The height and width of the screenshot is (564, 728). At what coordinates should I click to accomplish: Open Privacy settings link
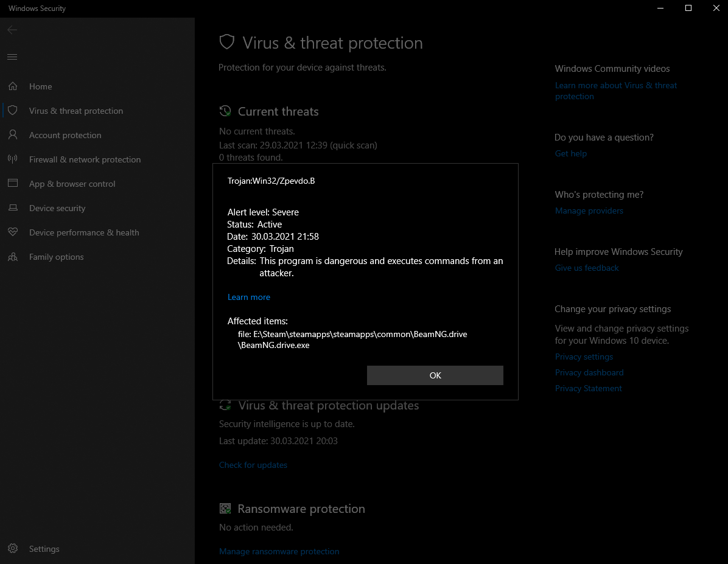(x=584, y=357)
